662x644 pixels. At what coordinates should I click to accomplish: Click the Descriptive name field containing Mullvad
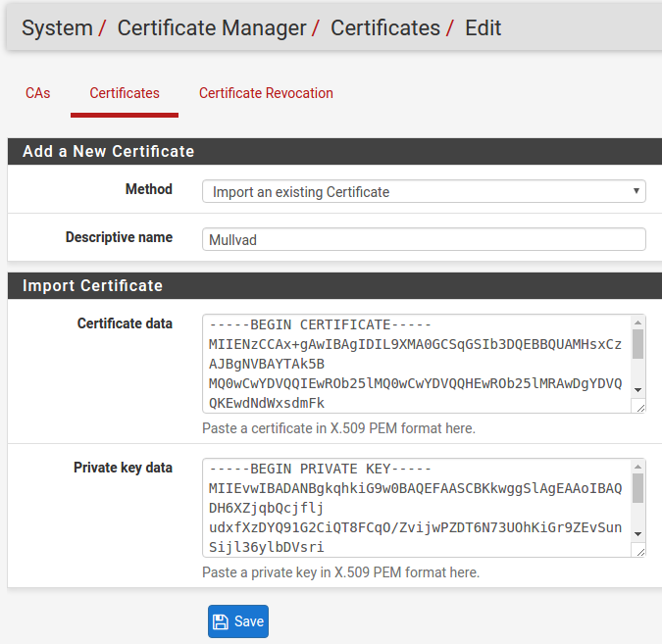point(424,239)
